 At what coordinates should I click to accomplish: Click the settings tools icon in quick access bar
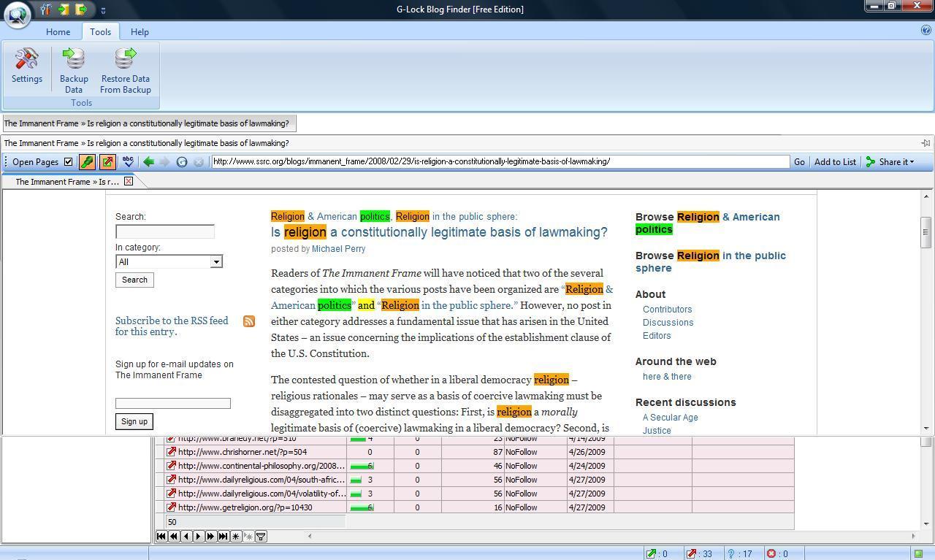click(46, 9)
